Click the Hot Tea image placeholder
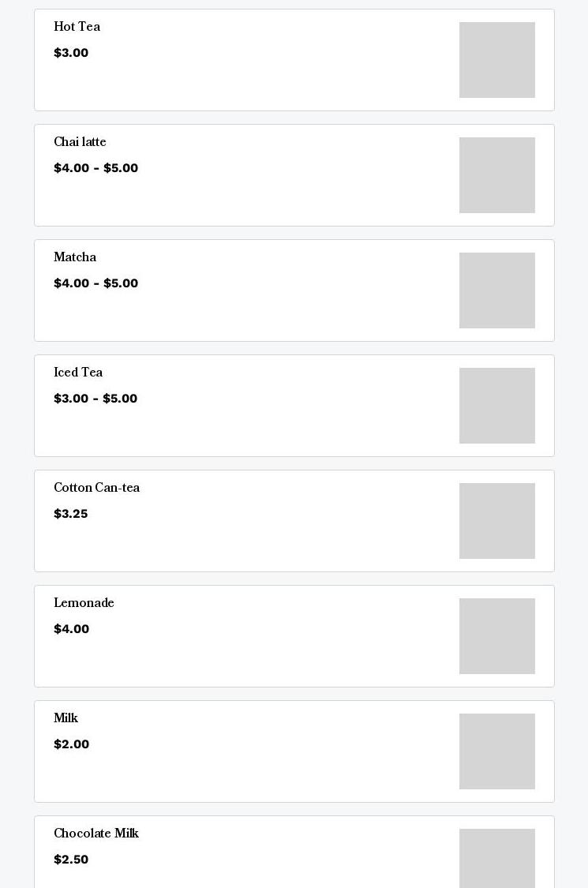Viewport: 588px width, 888px height. tap(496, 60)
